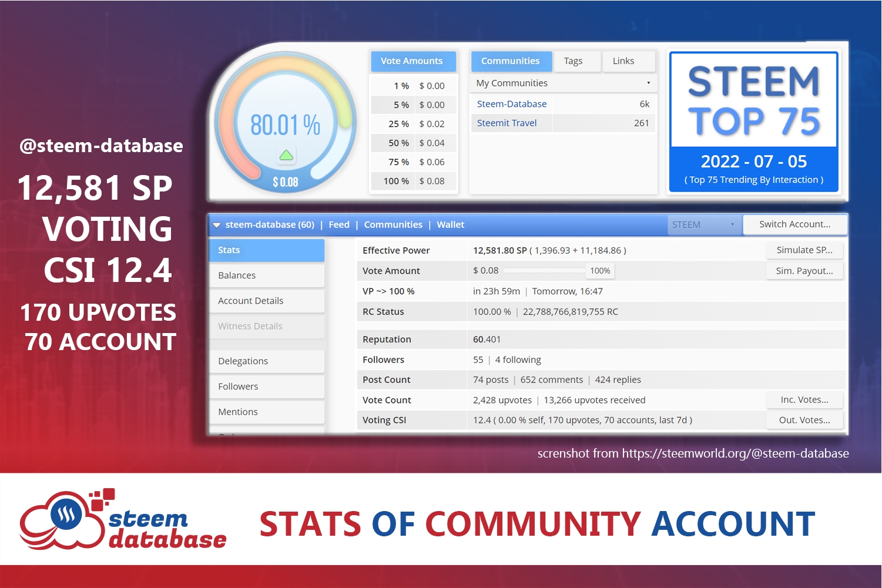Select the 50 % vote amount row
The height and width of the screenshot is (588, 882).
[x=414, y=143]
